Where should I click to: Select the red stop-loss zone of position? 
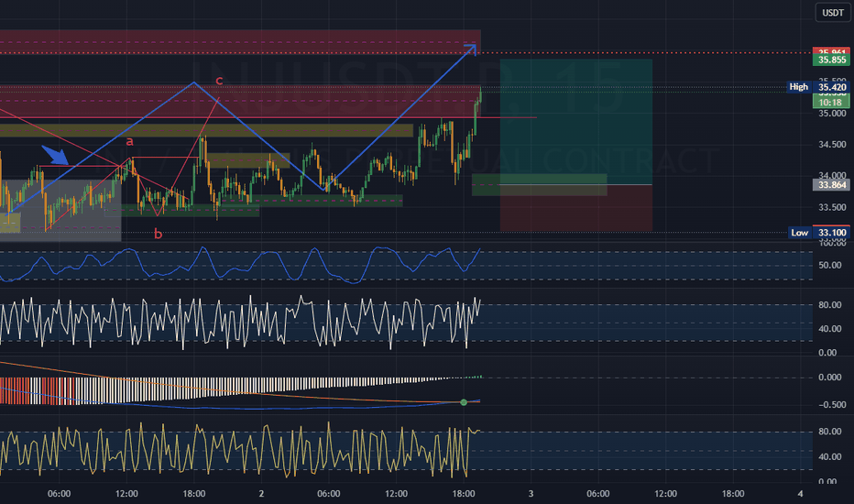click(576, 208)
